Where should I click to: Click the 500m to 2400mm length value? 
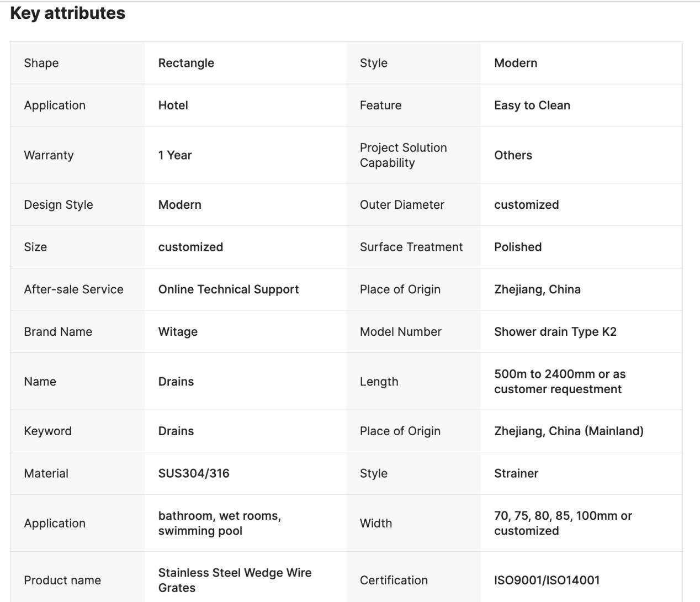tap(560, 382)
